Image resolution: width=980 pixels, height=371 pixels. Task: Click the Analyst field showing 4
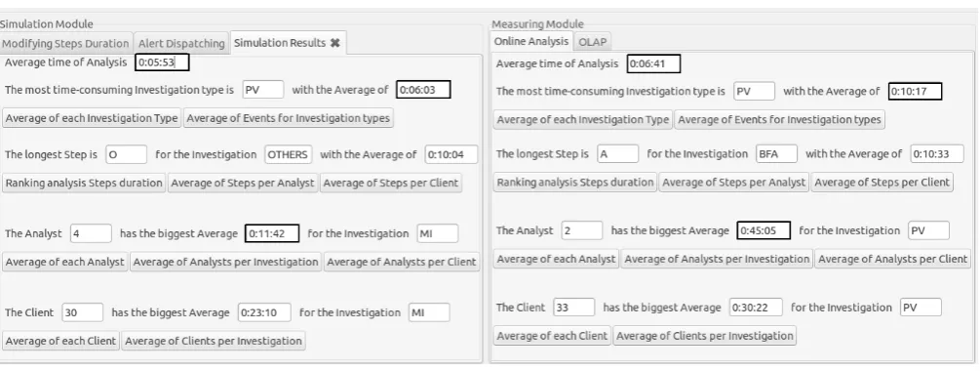[x=92, y=233]
